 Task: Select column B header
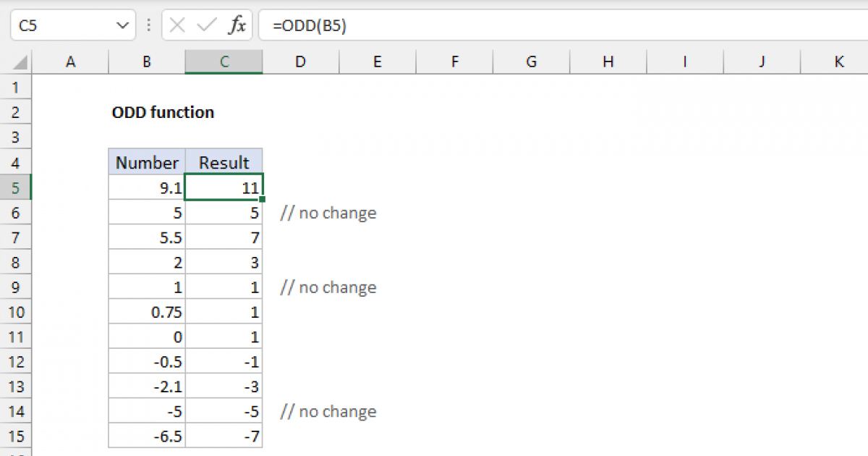[x=146, y=62]
